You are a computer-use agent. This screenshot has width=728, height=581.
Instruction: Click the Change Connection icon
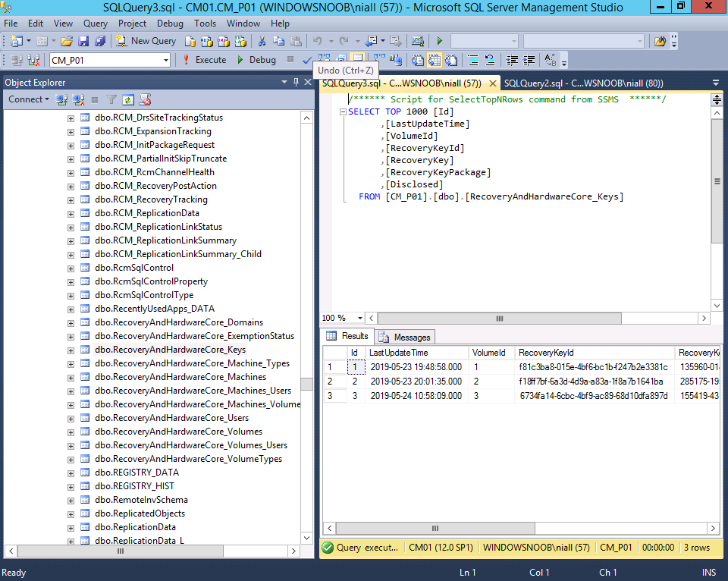pyautogui.click(x=33, y=60)
